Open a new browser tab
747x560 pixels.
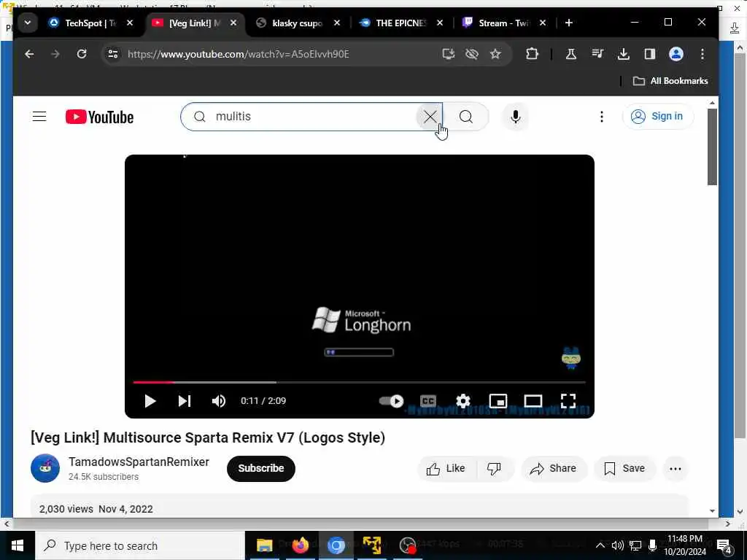click(569, 23)
